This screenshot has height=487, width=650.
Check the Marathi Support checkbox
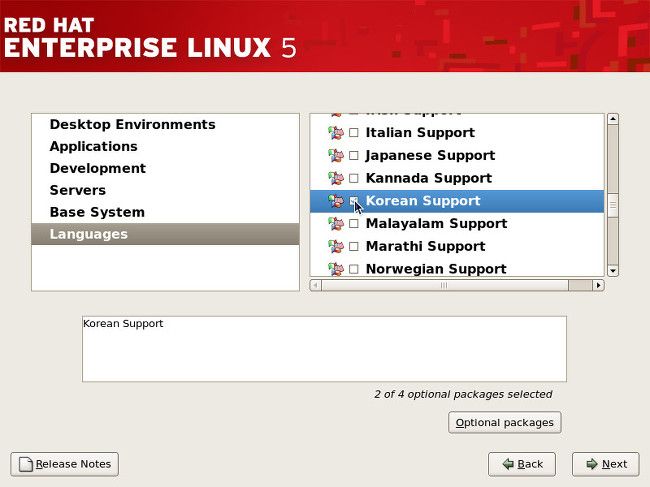354,247
